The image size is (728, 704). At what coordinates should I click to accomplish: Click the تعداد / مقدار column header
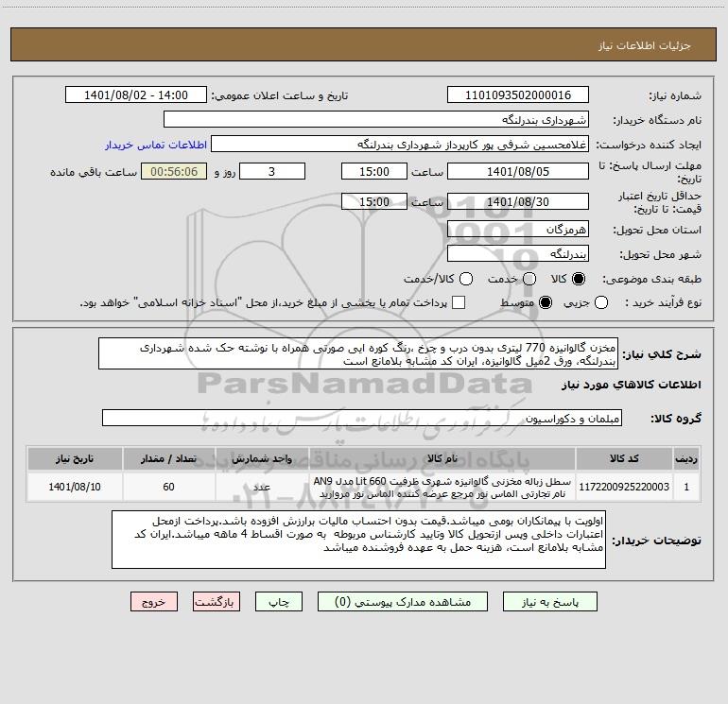pos(169,458)
